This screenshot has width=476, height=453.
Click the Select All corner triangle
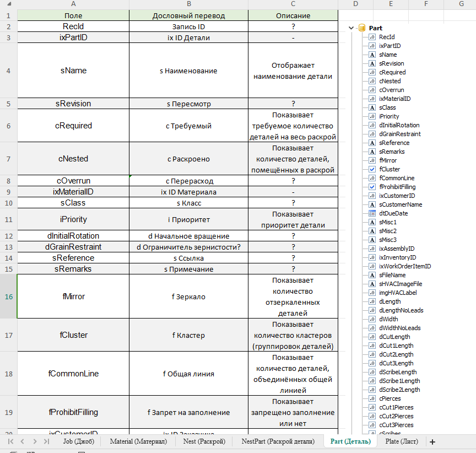9,4
